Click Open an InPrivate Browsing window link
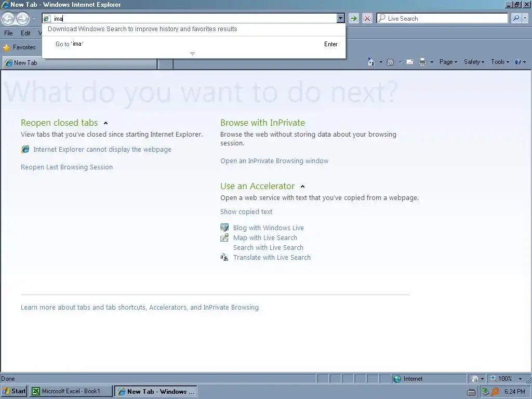Screen dimensions: 532x399 click(x=274, y=161)
